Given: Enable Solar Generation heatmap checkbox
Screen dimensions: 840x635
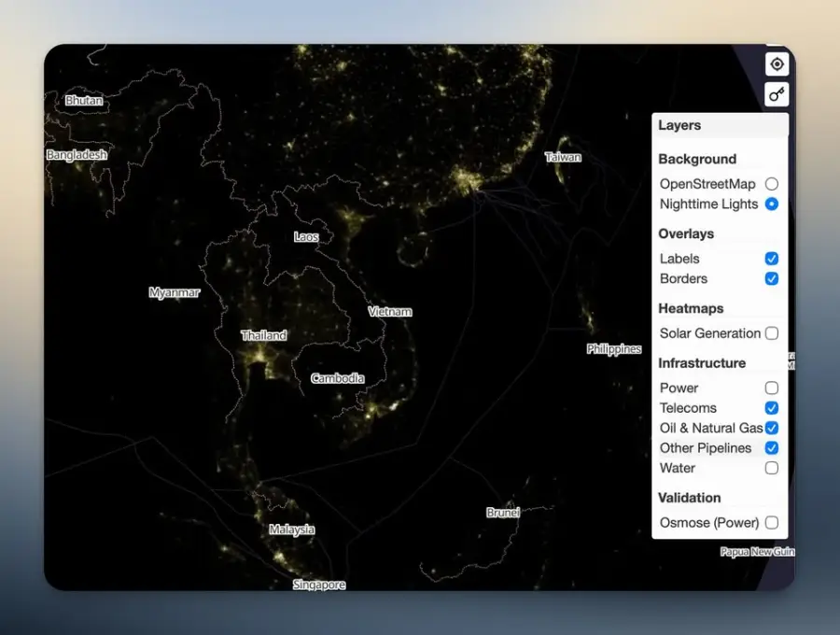Looking at the screenshot, I should [x=772, y=333].
